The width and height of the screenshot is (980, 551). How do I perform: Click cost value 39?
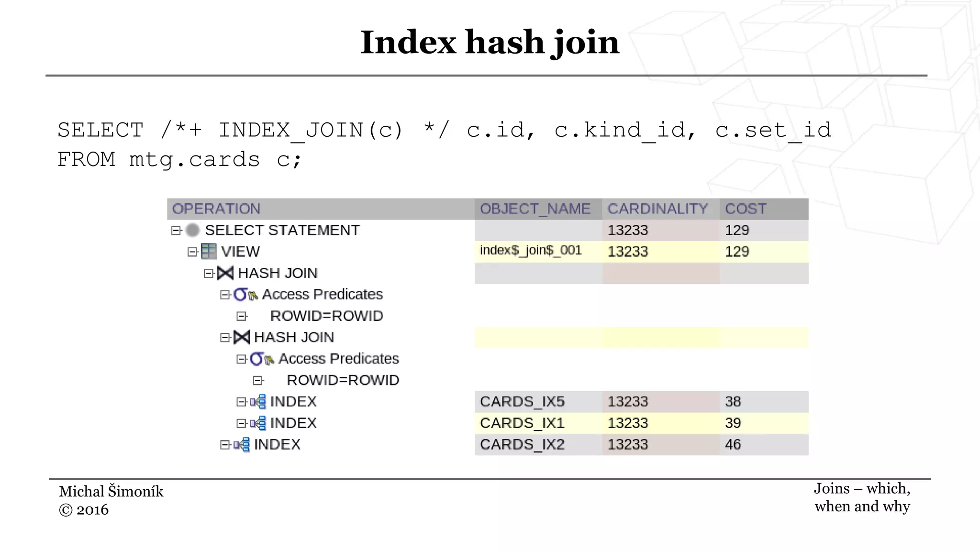[733, 423]
